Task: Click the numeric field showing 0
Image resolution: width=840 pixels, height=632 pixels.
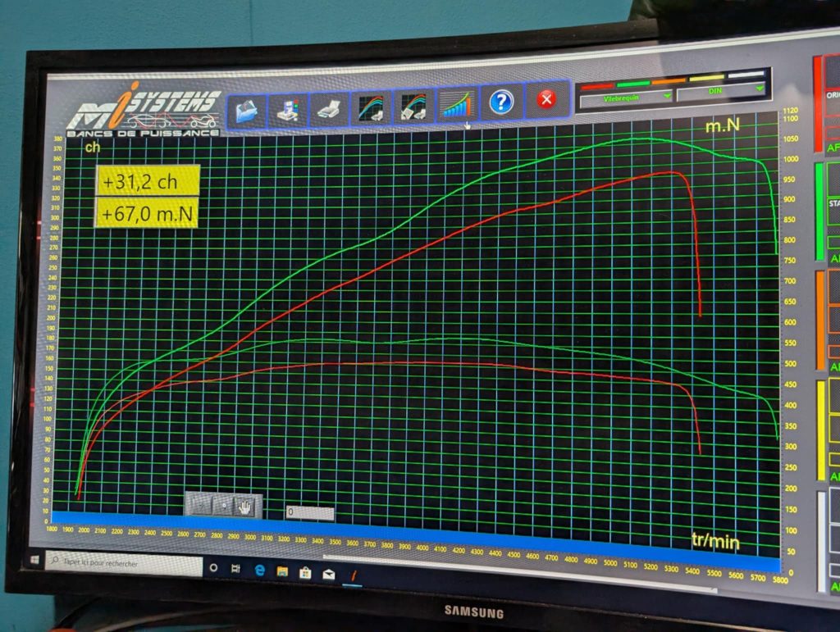Action: 309,513
